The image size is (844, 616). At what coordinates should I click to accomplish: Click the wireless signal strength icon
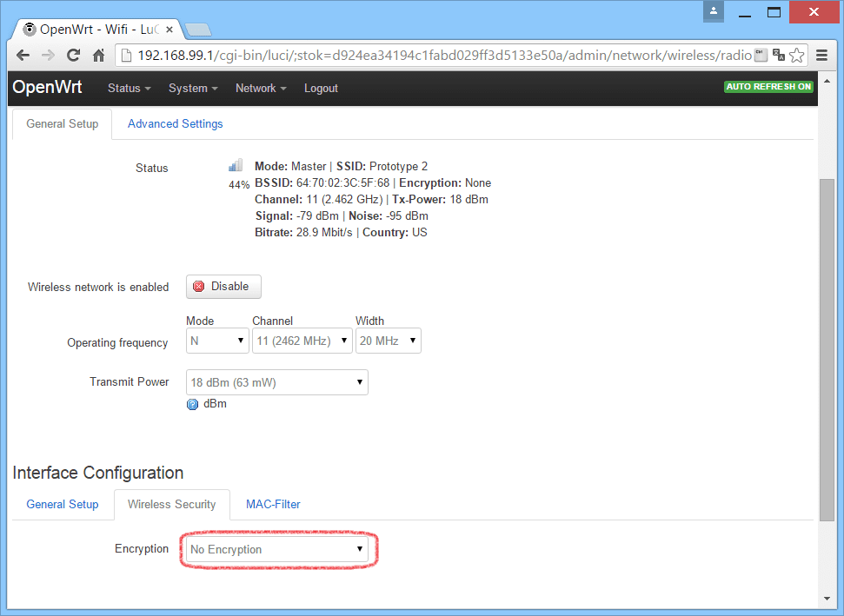236,165
